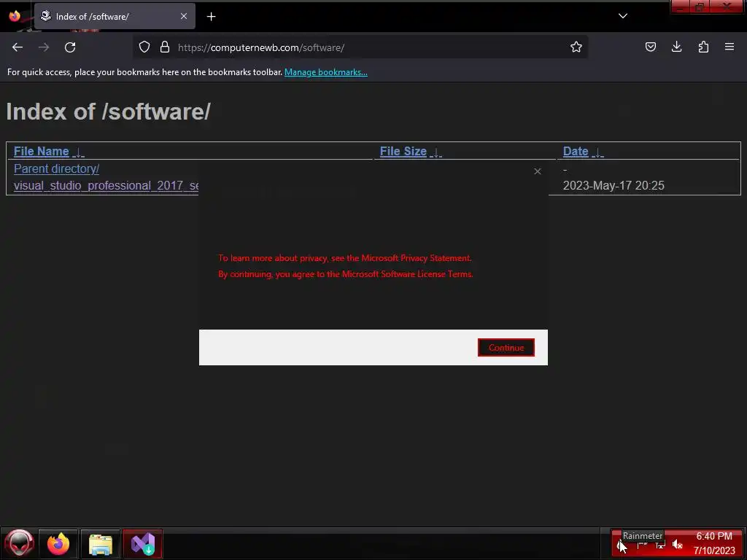Click the Microsoft Privacy Statement line
The width and height of the screenshot is (747, 560).
click(x=345, y=258)
